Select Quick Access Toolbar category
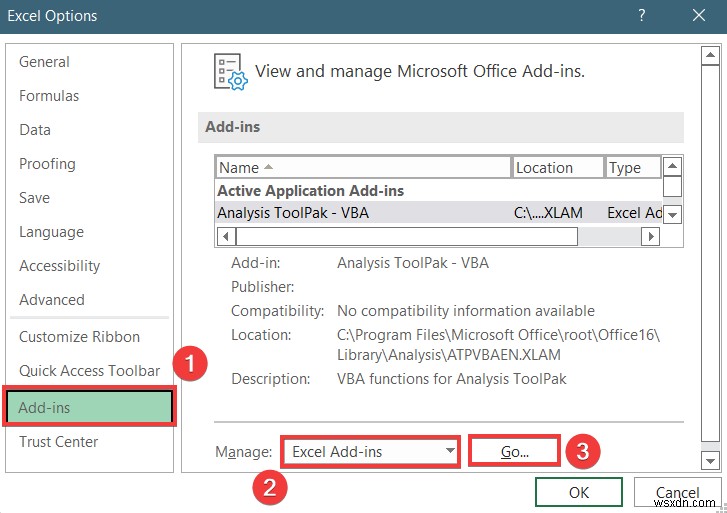This screenshot has height=513, width=727. 89,371
